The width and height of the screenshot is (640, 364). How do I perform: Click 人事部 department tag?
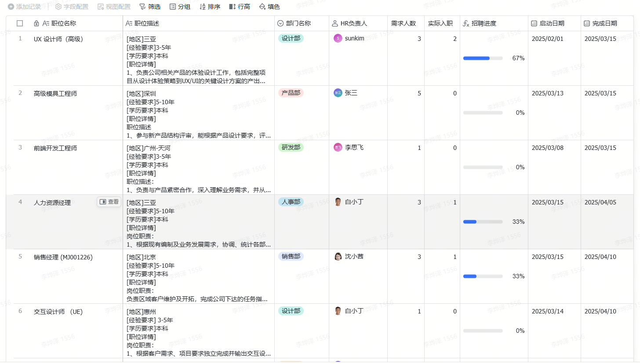291,202
